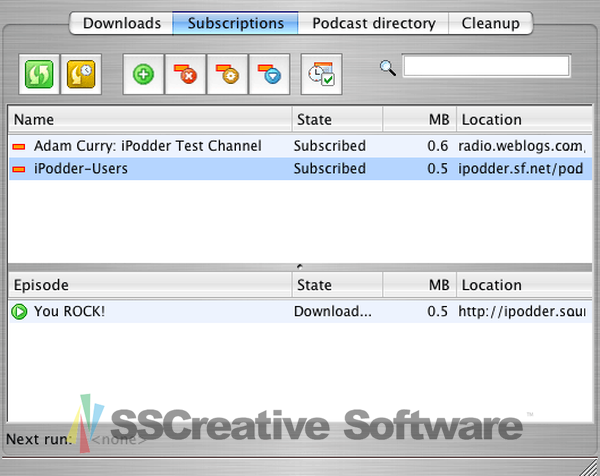Image resolution: width=600 pixels, height=476 pixels.
Task: Sort subscriptions by Name column header
Action: pos(150,120)
